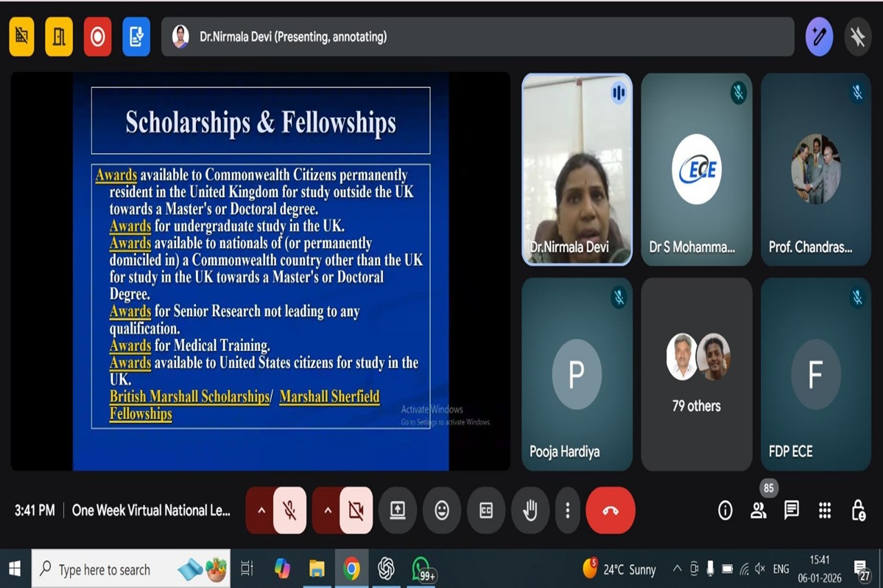Expand audio settings arrow beside microphone
This screenshot has width=883, height=588.
tap(261, 510)
